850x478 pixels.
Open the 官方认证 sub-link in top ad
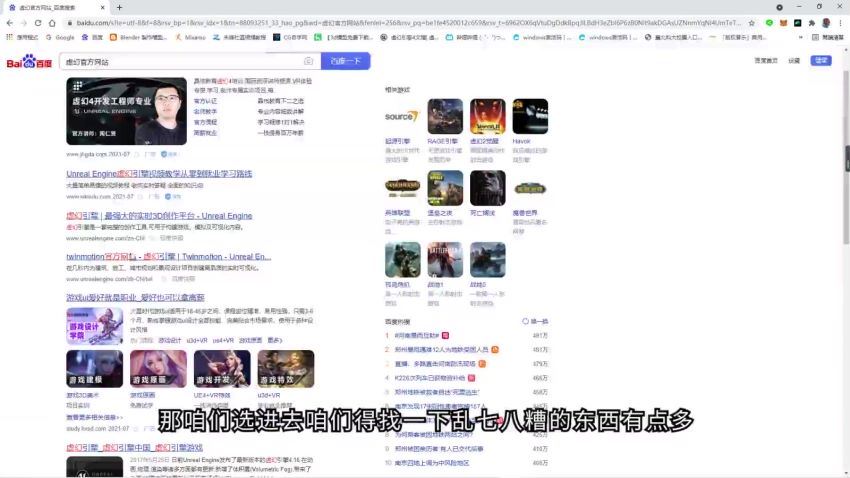coord(205,101)
